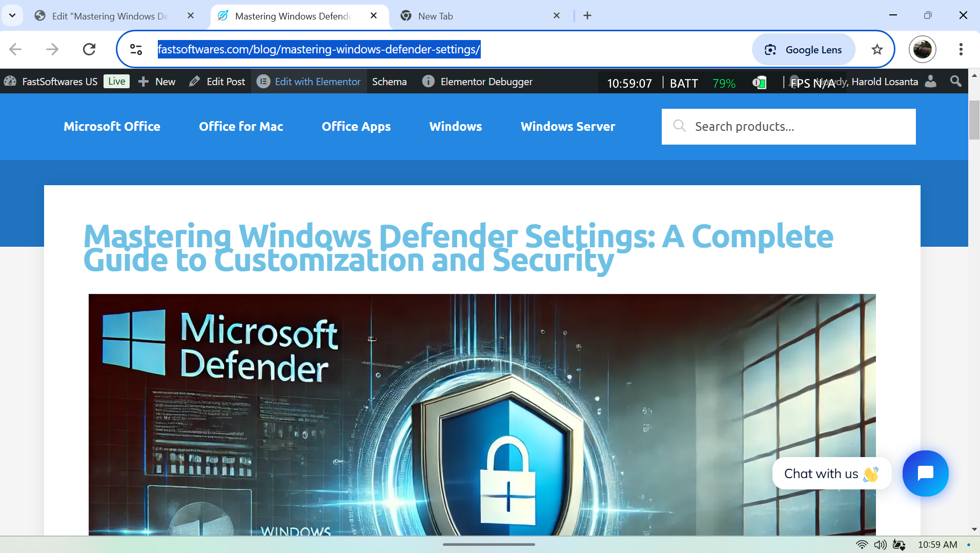Image resolution: width=980 pixels, height=553 pixels.
Task: Go forward to the next page
Action: (52, 49)
